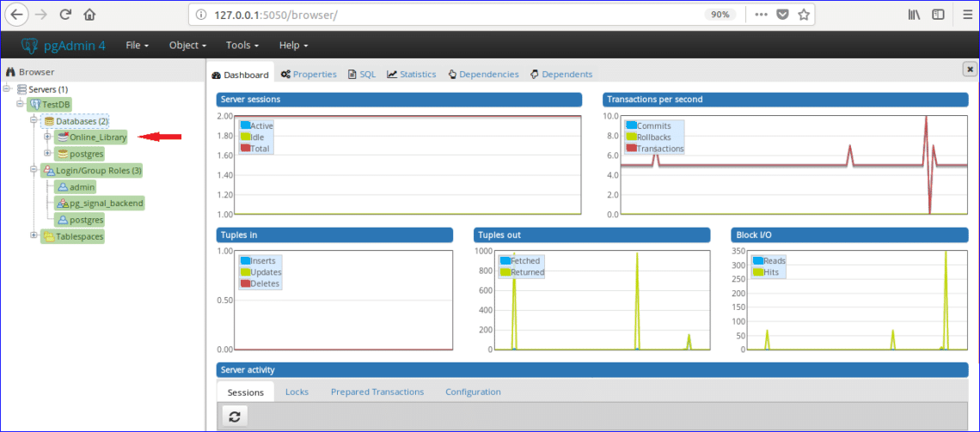Open the Tools dropdown menu
Image resolution: width=980 pixels, height=432 pixels.
242,46
